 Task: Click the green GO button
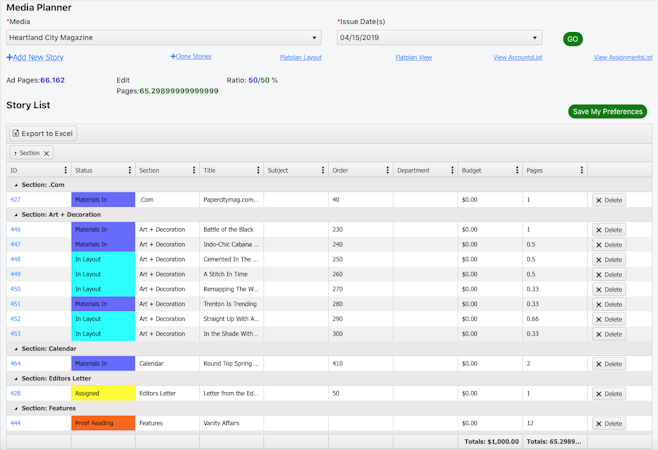pos(572,39)
